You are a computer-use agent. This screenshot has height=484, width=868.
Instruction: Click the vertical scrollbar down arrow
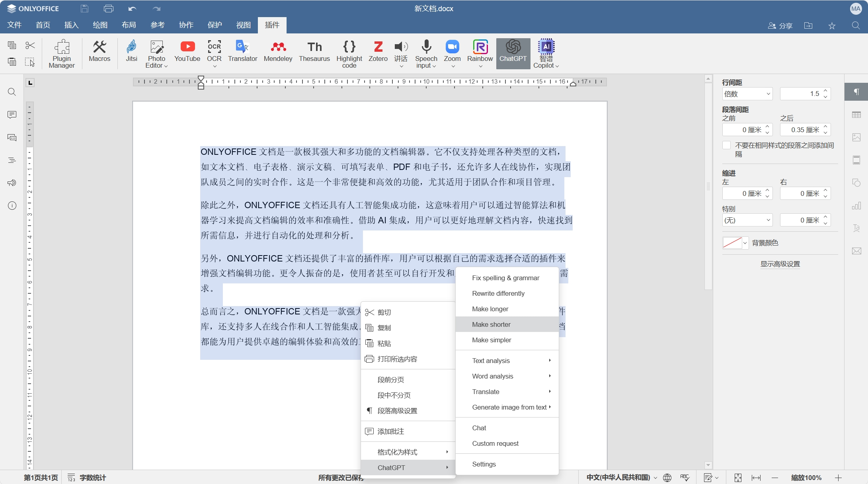(708, 465)
